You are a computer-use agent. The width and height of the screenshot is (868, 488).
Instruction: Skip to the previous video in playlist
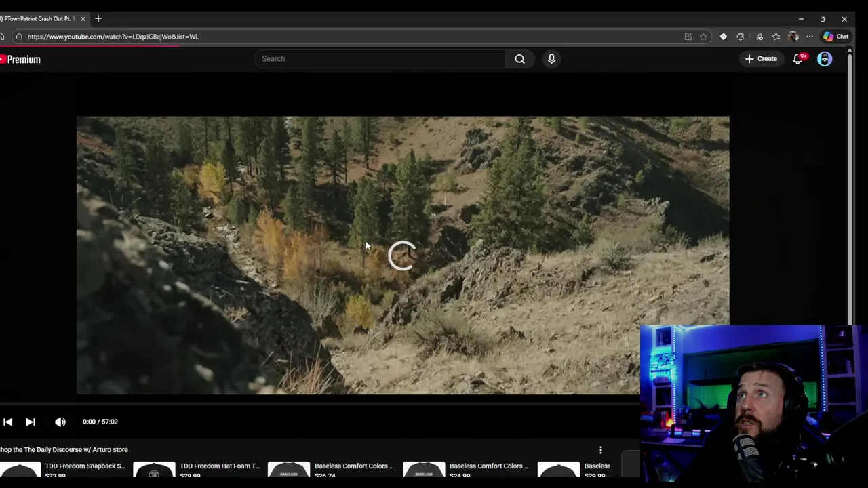7,422
